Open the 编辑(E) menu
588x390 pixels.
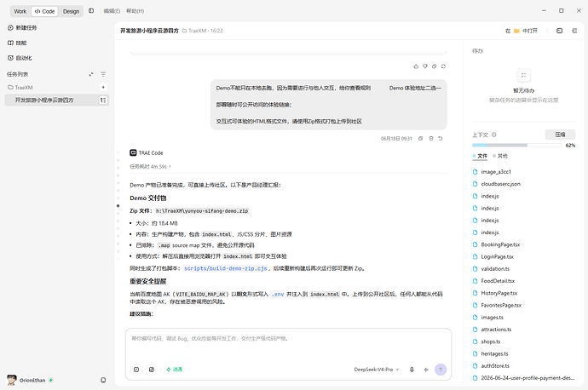[x=112, y=11]
